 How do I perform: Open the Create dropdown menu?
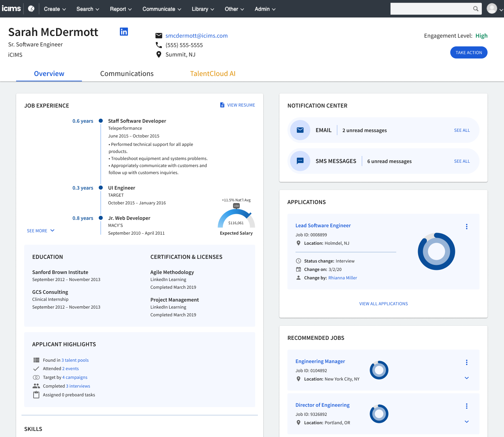[55, 9]
